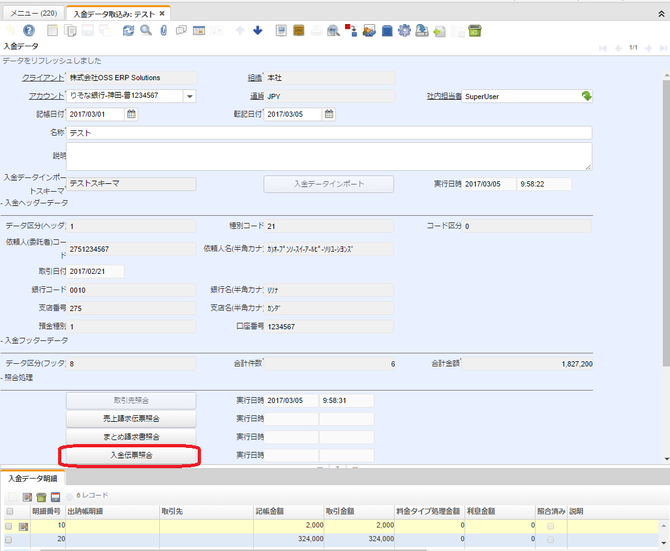Image resolution: width=670 pixels, height=551 pixels.
Task: Click delete icon in detail tab toolbar
Action: click(x=41, y=497)
